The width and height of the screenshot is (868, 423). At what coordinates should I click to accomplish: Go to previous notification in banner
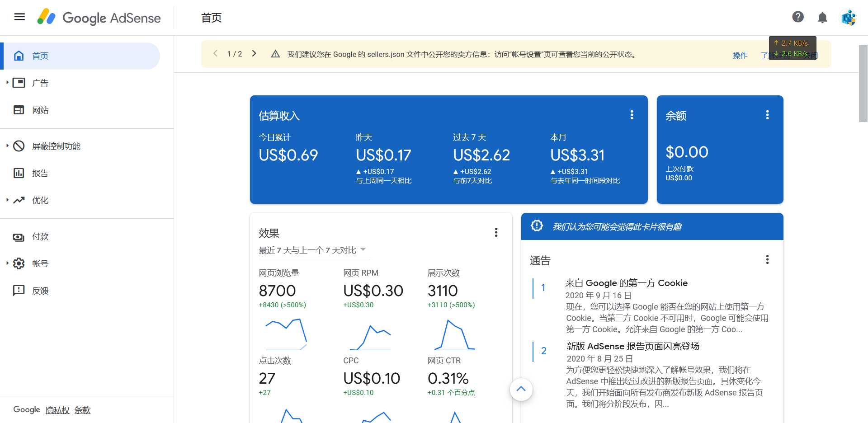(216, 53)
